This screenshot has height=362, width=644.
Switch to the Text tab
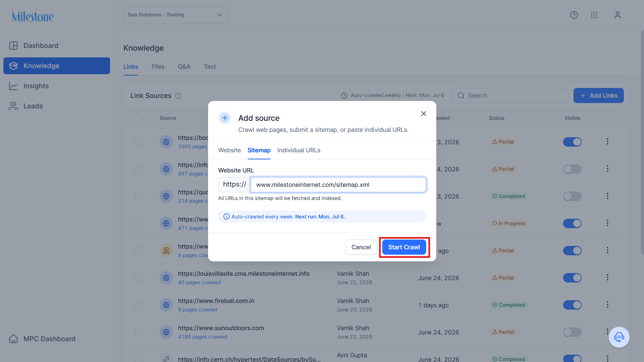pos(210,67)
